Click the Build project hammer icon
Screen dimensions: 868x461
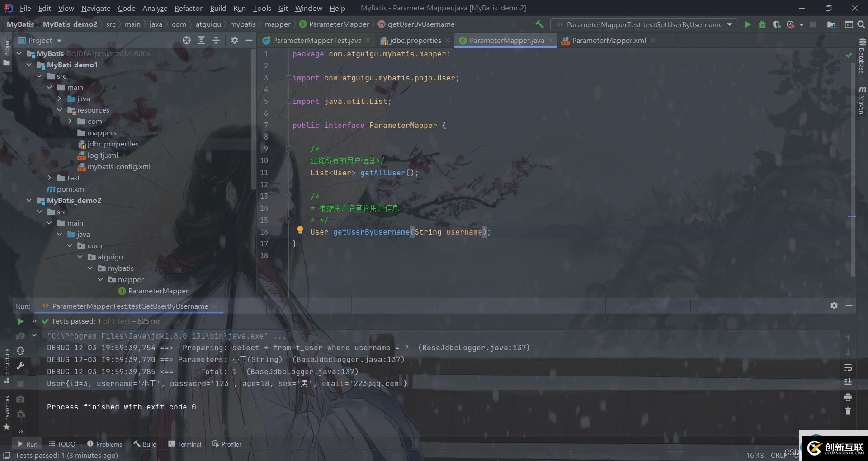click(x=539, y=24)
